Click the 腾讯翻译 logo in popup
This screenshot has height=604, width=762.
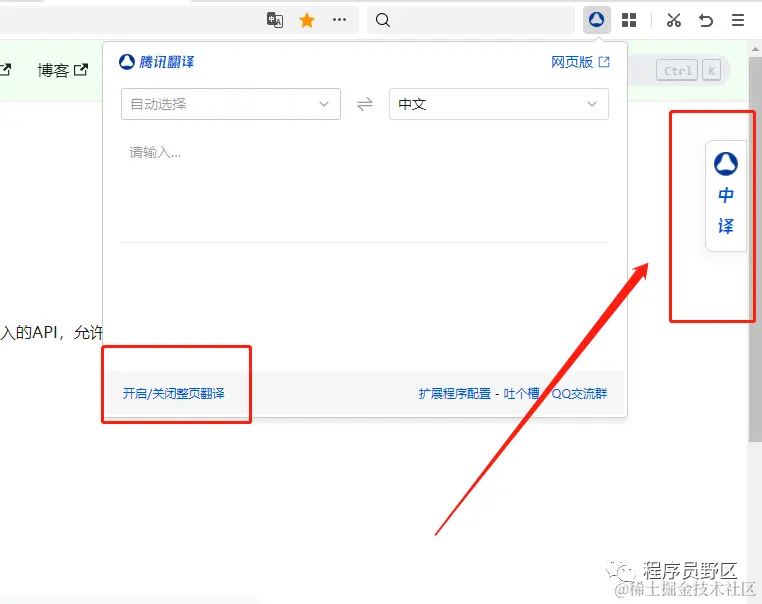click(156, 62)
